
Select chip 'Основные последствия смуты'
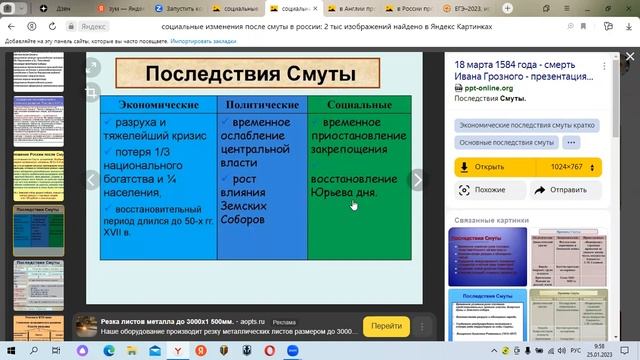tap(507, 142)
